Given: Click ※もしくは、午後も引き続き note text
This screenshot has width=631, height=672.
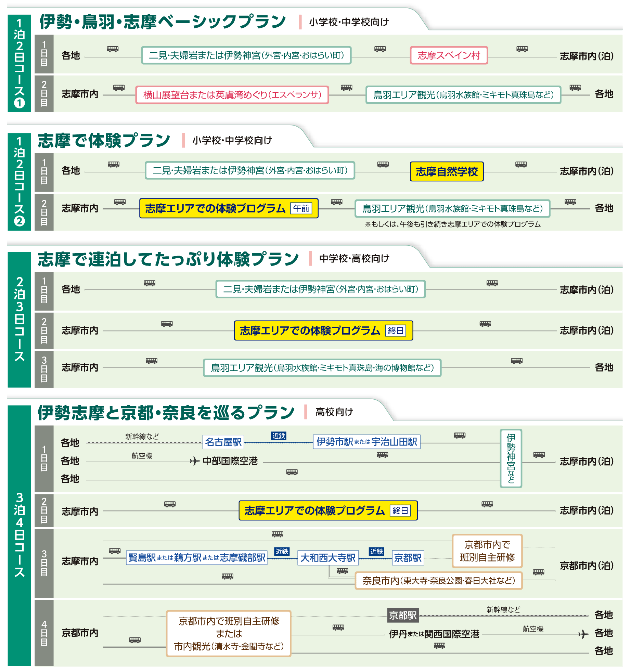Looking at the screenshot, I should pyautogui.click(x=453, y=224).
